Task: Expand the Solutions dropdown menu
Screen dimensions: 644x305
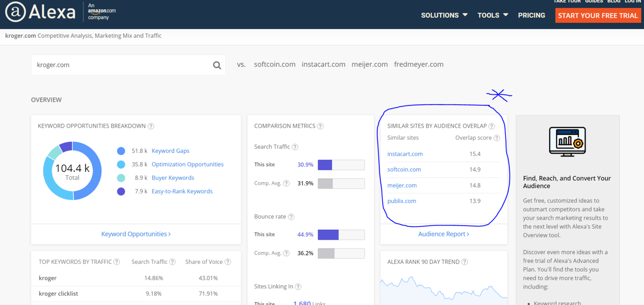Action: 444,15
